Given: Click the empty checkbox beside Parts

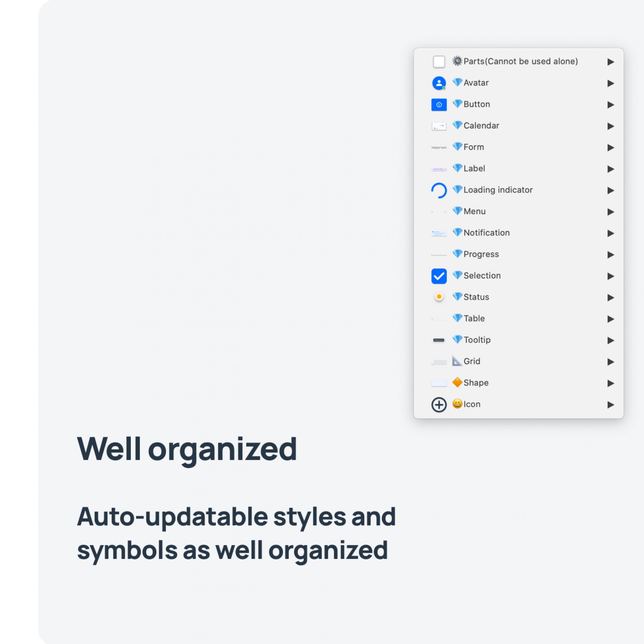Looking at the screenshot, I should [439, 62].
